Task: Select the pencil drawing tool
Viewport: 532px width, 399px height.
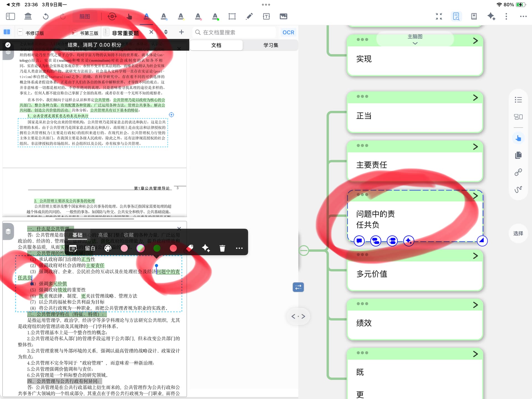Action: click(x=249, y=16)
